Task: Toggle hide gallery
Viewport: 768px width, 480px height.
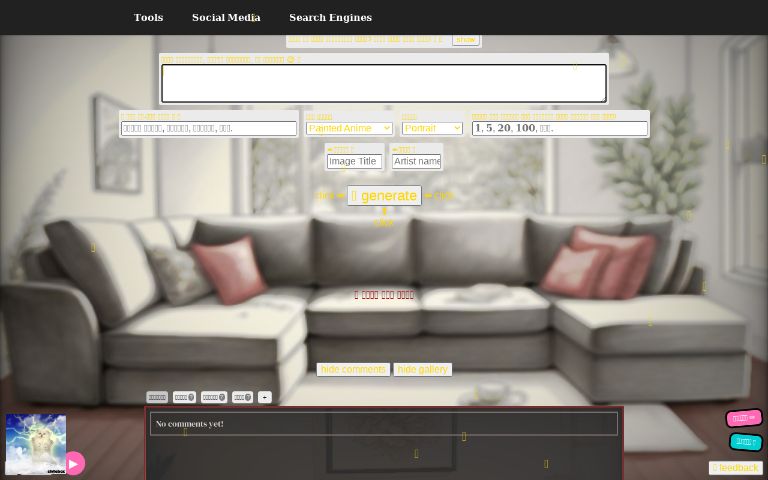Action: click(x=422, y=369)
